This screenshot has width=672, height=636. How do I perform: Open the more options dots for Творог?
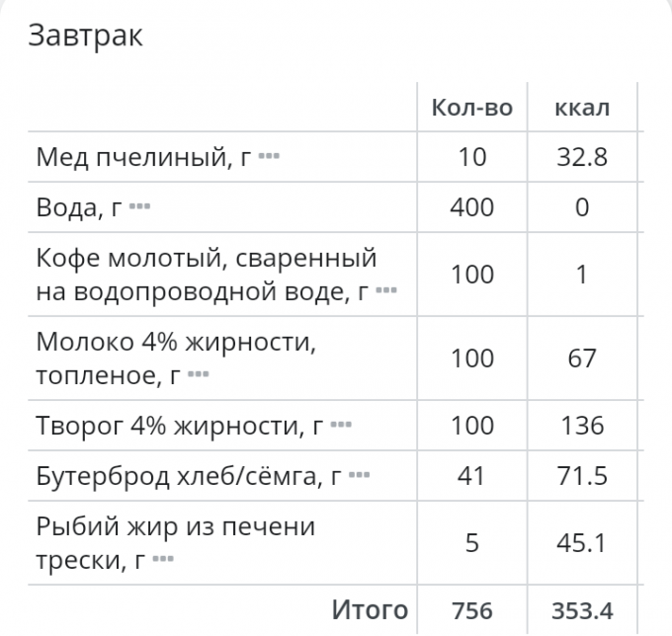click(x=341, y=426)
